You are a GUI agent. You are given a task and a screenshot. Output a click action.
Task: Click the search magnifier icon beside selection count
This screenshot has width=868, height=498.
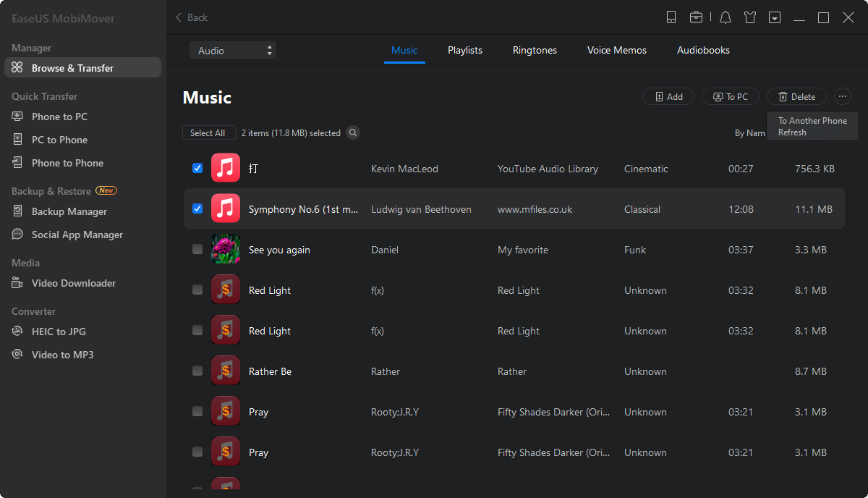click(x=353, y=132)
